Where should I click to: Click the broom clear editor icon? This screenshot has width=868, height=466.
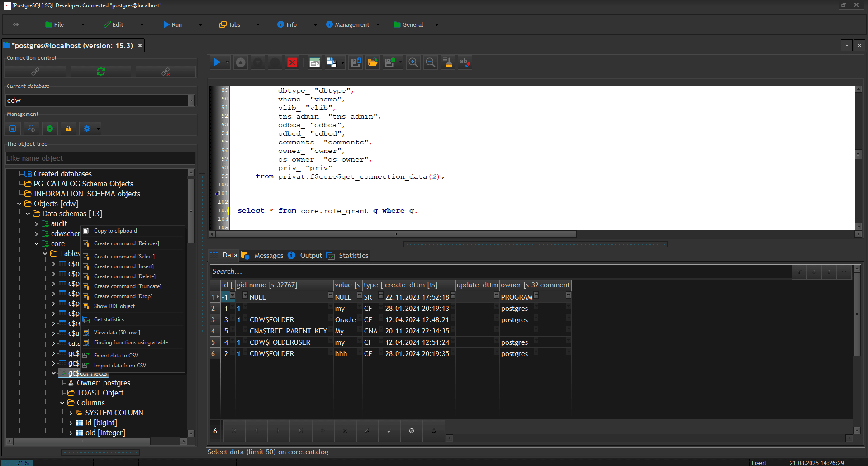pos(448,62)
